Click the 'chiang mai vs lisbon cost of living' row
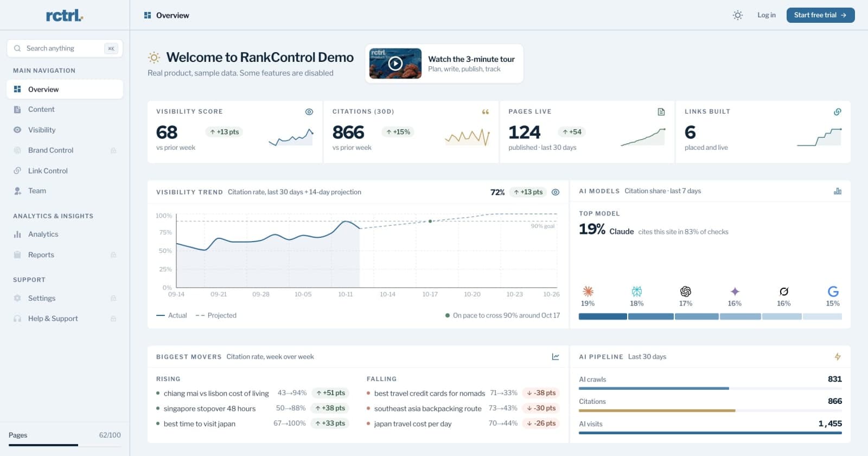The height and width of the screenshot is (456, 868). pyautogui.click(x=252, y=393)
